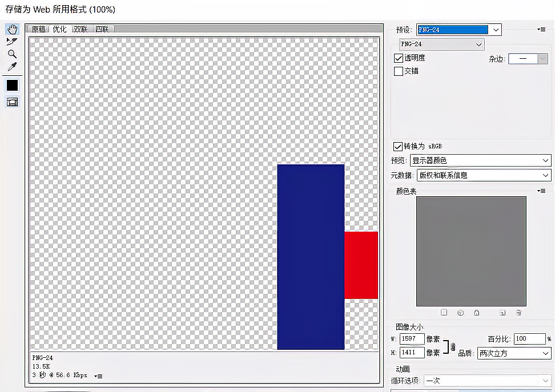Viewport: 555px width, 392px height.
Task: Toggle slices visibility icon
Action: coord(13,102)
